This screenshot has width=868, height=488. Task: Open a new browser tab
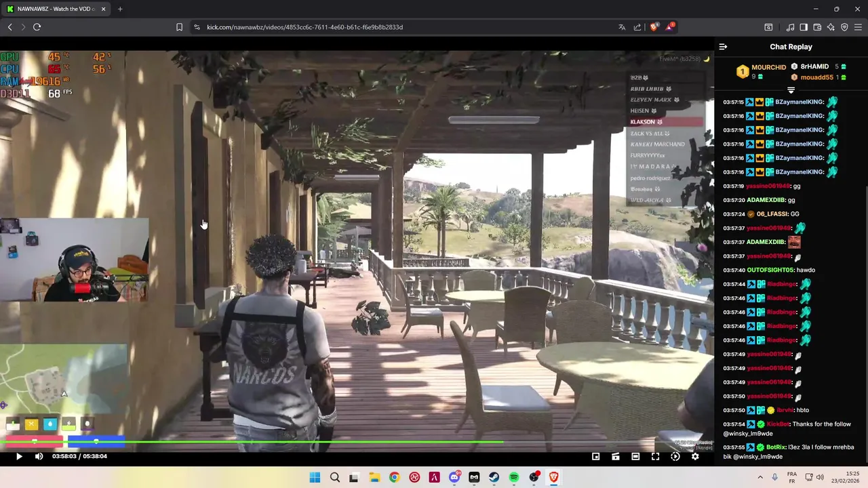(x=120, y=9)
